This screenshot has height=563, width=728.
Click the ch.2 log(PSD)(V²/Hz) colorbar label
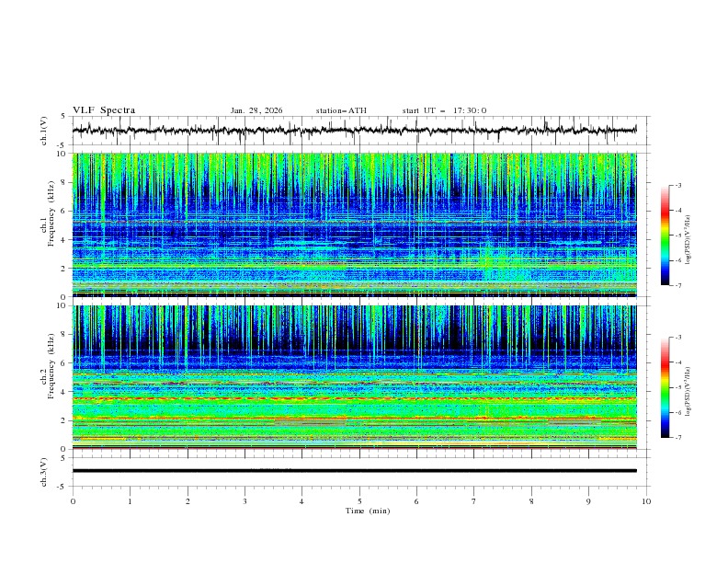point(688,391)
